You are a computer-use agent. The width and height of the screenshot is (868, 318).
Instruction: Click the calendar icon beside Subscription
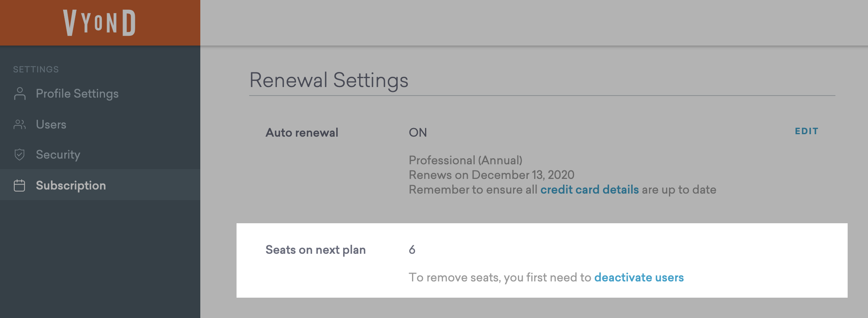point(20,185)
